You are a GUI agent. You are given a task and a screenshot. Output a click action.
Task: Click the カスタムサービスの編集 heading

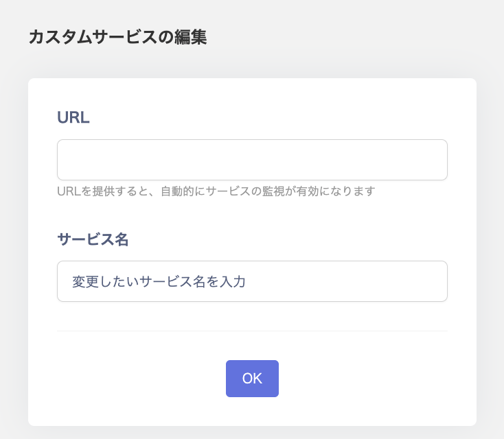117,37
